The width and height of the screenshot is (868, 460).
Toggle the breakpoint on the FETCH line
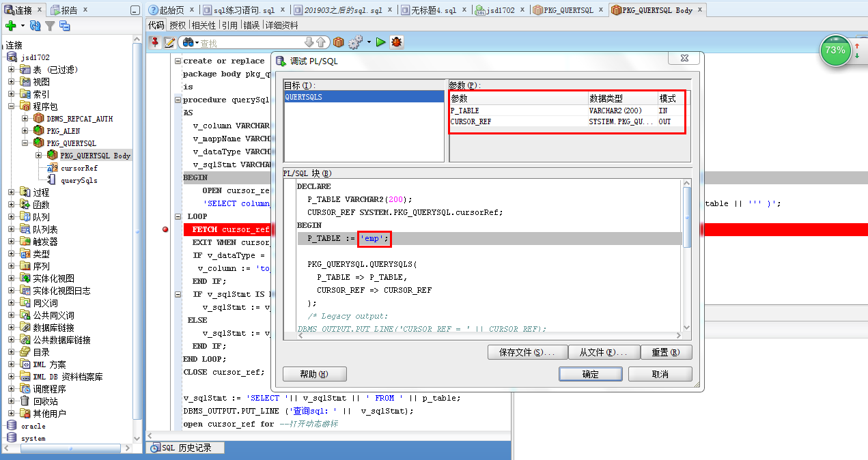[x=165, y=229]
